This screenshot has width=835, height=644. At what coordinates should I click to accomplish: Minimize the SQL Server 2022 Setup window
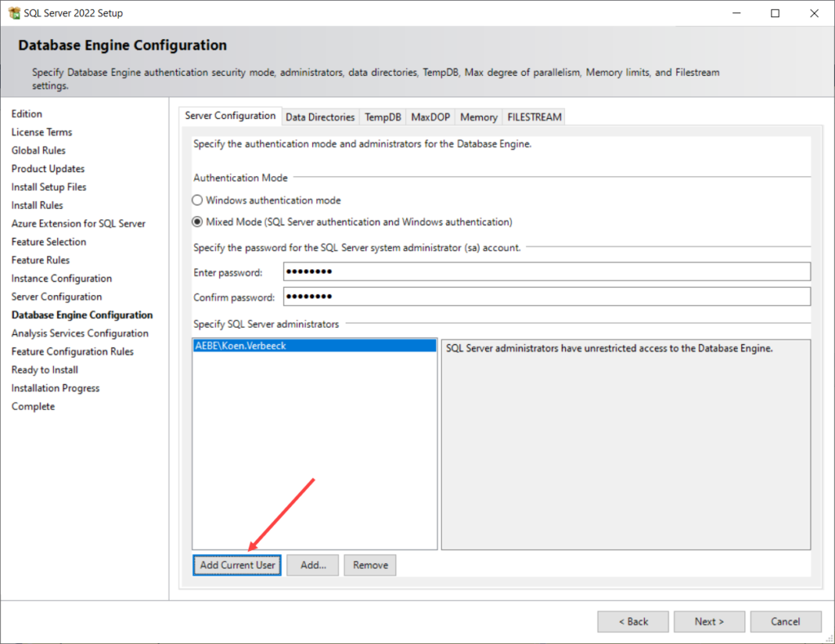point(736,13)
